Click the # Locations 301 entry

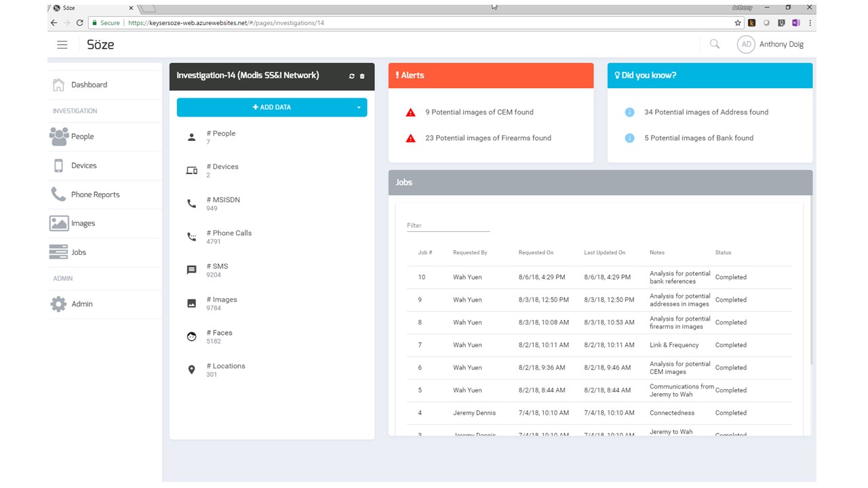tap(226, 370)
